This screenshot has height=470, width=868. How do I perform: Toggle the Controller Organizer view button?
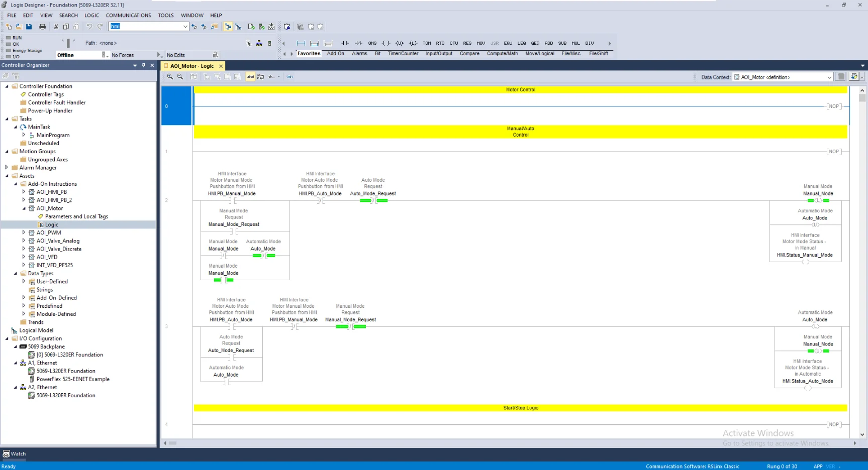228,27
